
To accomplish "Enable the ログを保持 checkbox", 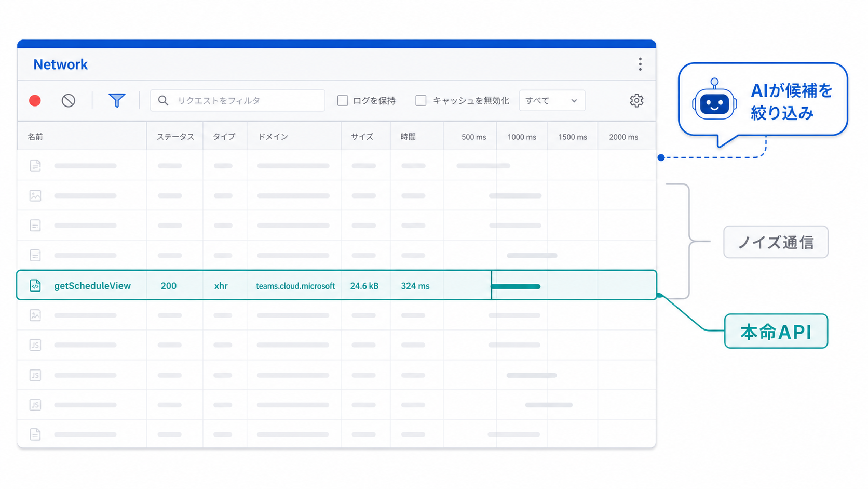I will tap(343, 100).
